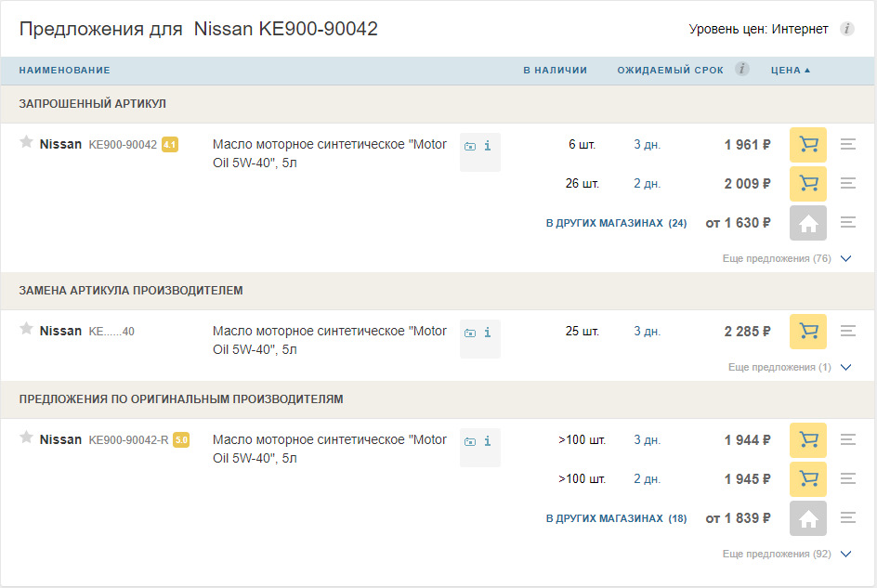Expand 'Еще предложения (92)'
Screen dimensions: 877x588
(786, 554)
